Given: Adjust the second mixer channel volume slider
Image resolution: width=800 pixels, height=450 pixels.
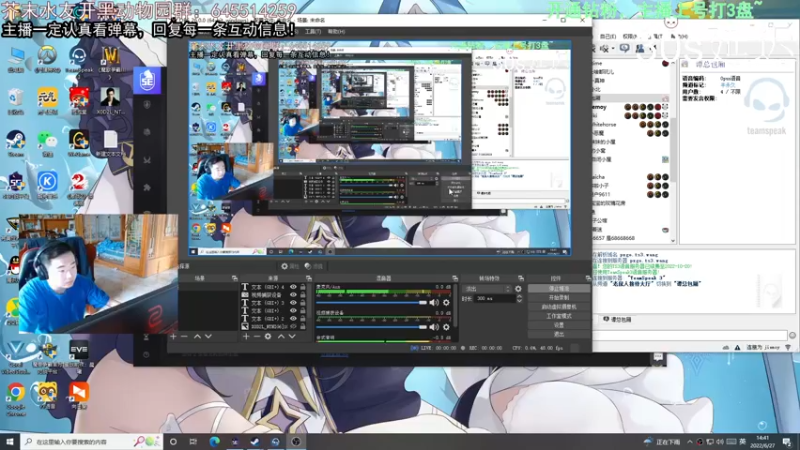Looking at the screenshot, I should pos(371,327).
